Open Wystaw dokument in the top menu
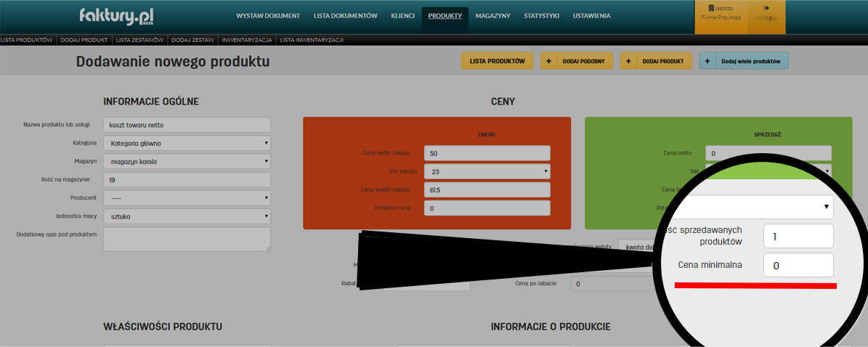868x347 pixels. (268, 15)
